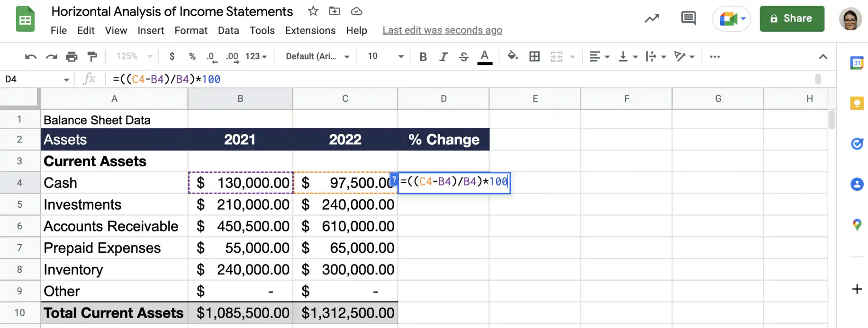Collapse the menus with up chevron

tap(823, 57)
